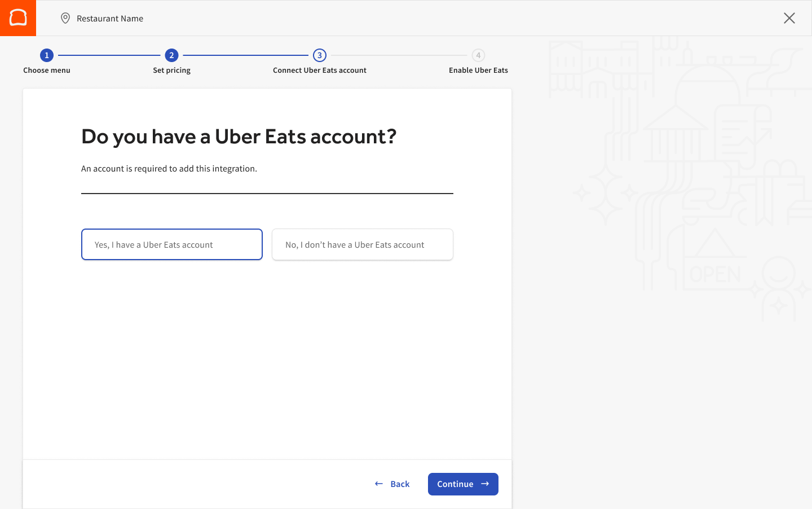The image size is (812, 509).
Task: Click the circled 3 above Connect Uber Eats account
Action: point(320,55)
